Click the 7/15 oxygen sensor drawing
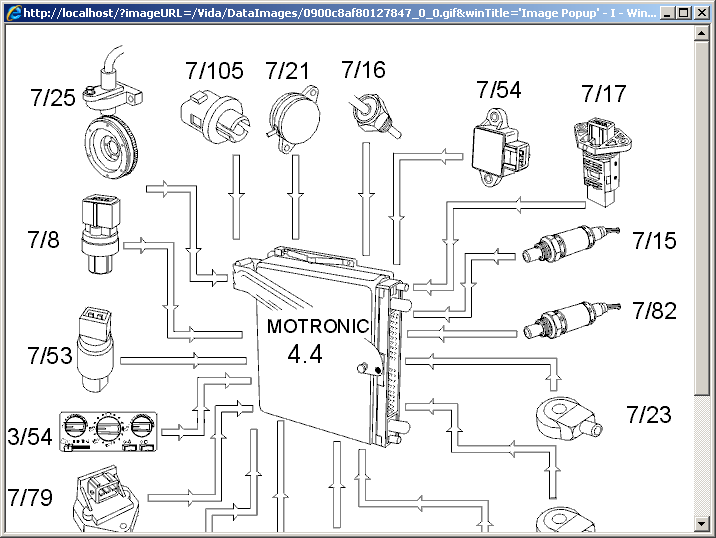716x538 pixels. coord(571,243)
